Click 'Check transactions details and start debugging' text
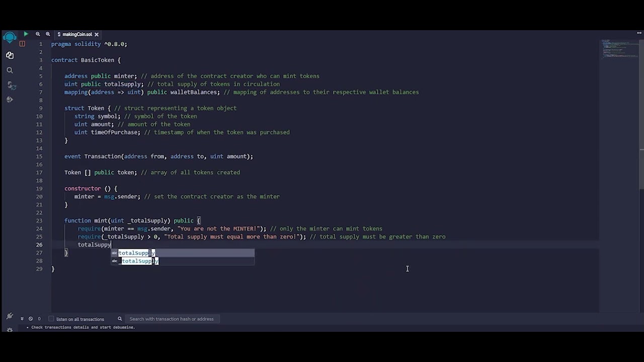The height and width of the screenshot is (362, 644). (83, 327)
